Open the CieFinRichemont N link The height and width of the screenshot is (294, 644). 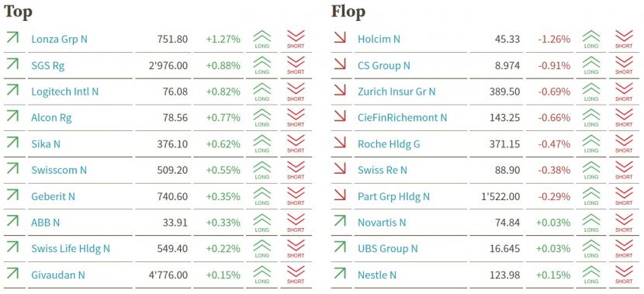tap(402, 118)
